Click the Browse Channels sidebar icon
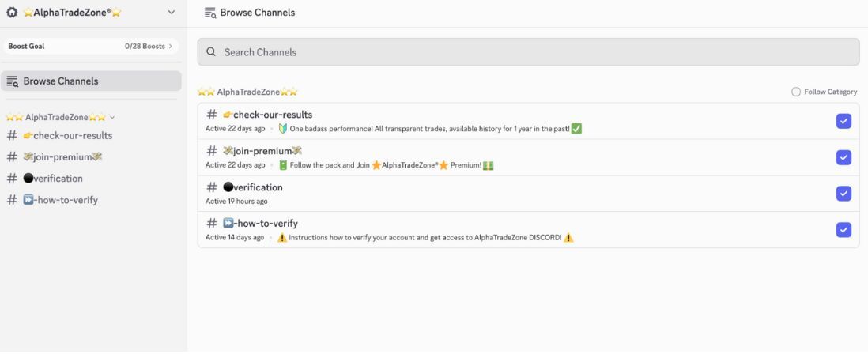 (x=12, y=81)
